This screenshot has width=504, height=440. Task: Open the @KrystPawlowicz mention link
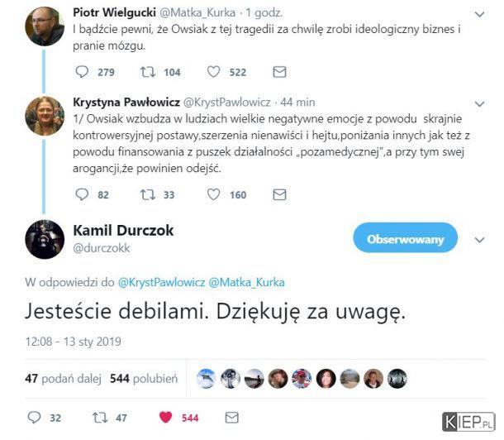(x=161, y=282)
